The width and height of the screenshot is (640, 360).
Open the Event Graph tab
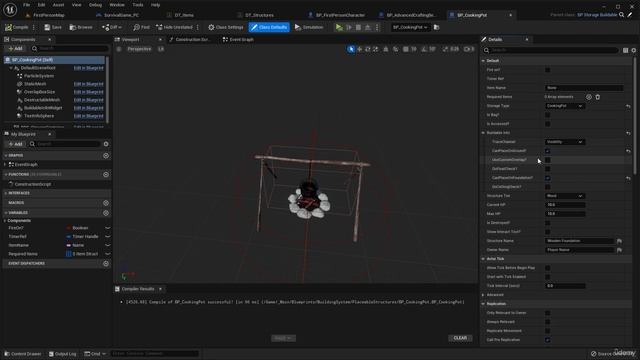pyautogui.click(x=238, y=40)
